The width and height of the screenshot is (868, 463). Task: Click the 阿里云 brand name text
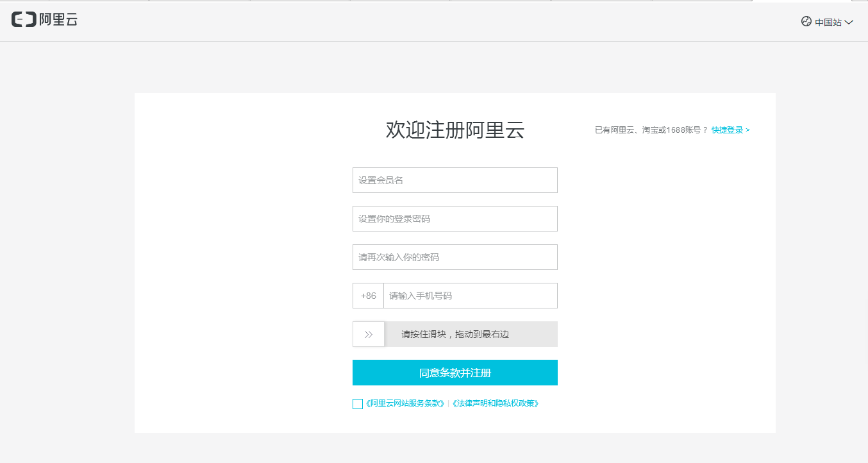coord(58,20)
